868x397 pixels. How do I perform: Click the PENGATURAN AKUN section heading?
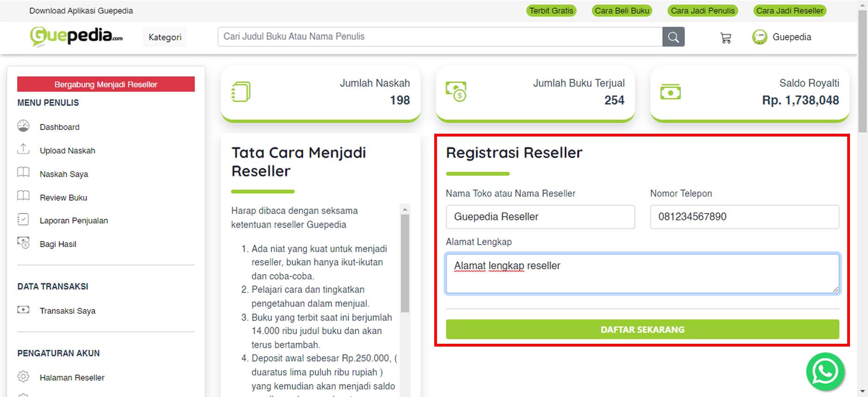(58, 353)
